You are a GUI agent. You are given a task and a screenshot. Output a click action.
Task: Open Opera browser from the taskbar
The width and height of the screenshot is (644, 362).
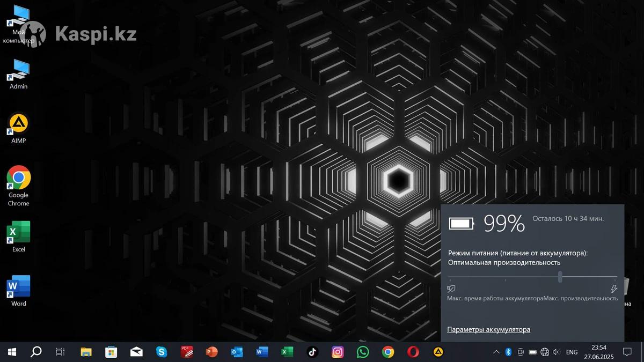pyautogui.click(x=413, y=352)
